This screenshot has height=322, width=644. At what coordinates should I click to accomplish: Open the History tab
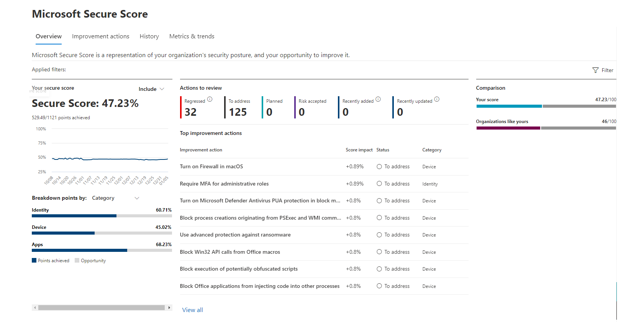[x=149, y=36]
